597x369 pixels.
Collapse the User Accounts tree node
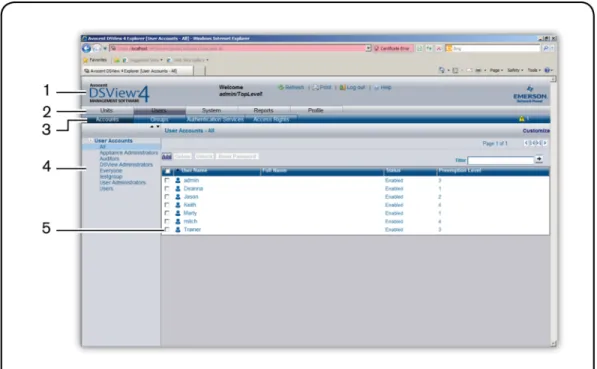(90, 141)
